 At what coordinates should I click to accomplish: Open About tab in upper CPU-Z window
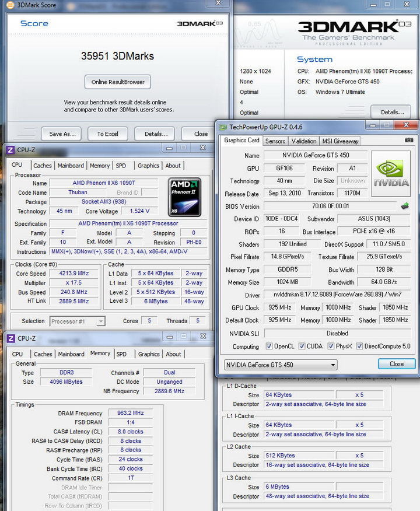pyautogui.click(x=173, y=166)
